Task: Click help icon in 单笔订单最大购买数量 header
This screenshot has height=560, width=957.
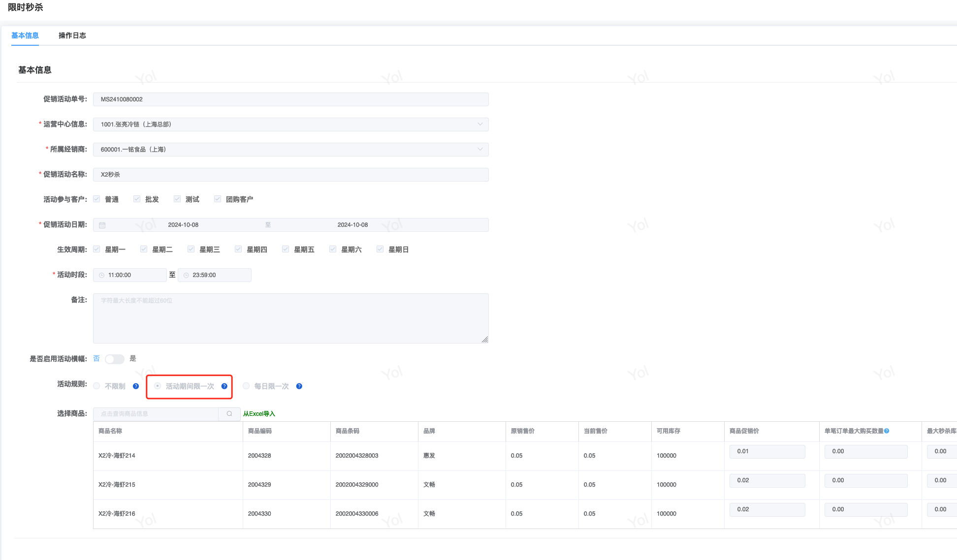Action: click(887, 431)
